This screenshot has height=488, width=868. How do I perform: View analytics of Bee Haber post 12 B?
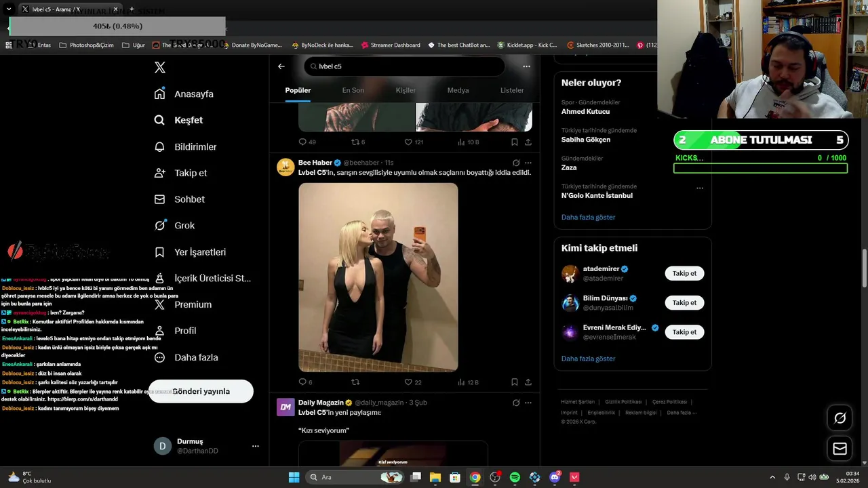(x=469, y=382)
